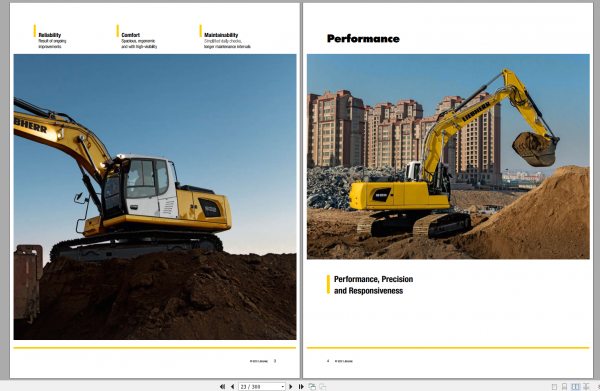Image resolution: width=600 pixels, height=391 pixels.
Task: Click the Reliability heading on left page
Action: (50, 35)
